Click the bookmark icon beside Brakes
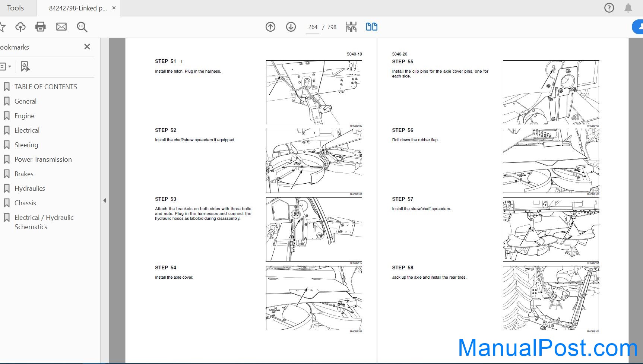This screenshot has height=364, width=643. point(7,174)
